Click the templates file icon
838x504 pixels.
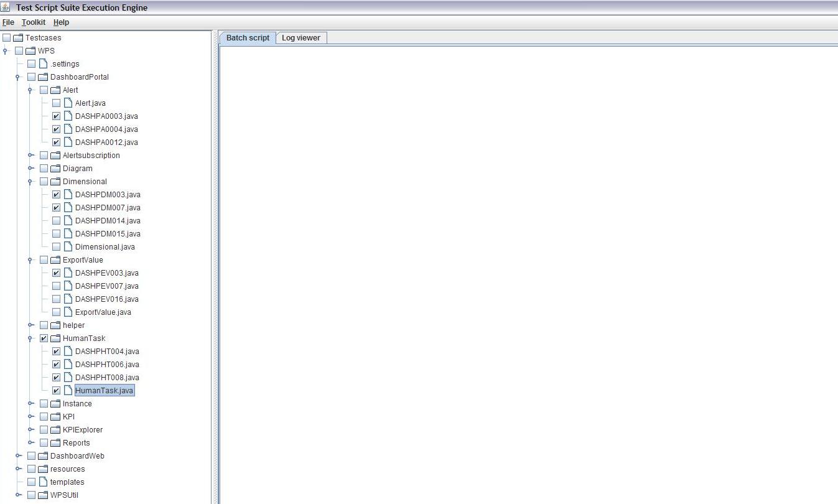tap(43, 482)
